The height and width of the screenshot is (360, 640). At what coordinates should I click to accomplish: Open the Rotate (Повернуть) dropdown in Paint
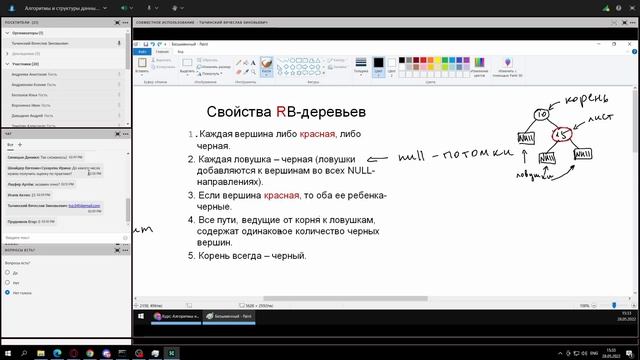pos(210,74)
